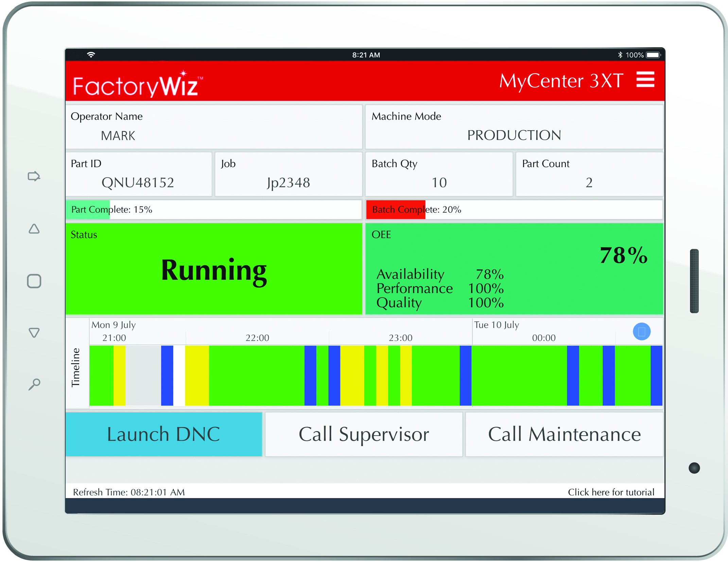Click the blue circular timeline stop button
This screenshot has width=728, height=562.
[x=641, y=331]
